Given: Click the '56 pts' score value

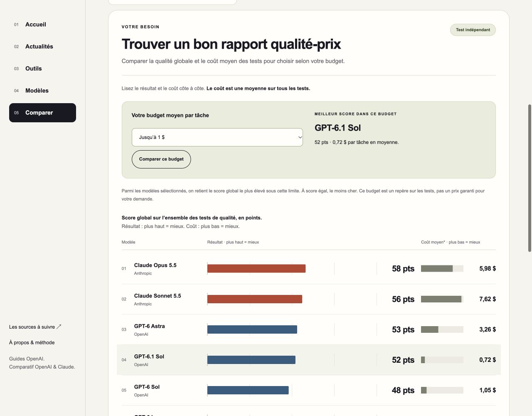Looking at the screenshot, I should [403, 299].
